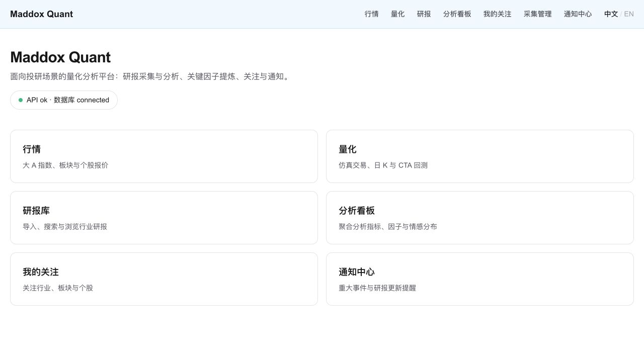Open the 通知中心 card
Viewport: 644px width, 362px height.
pos(480,279)
